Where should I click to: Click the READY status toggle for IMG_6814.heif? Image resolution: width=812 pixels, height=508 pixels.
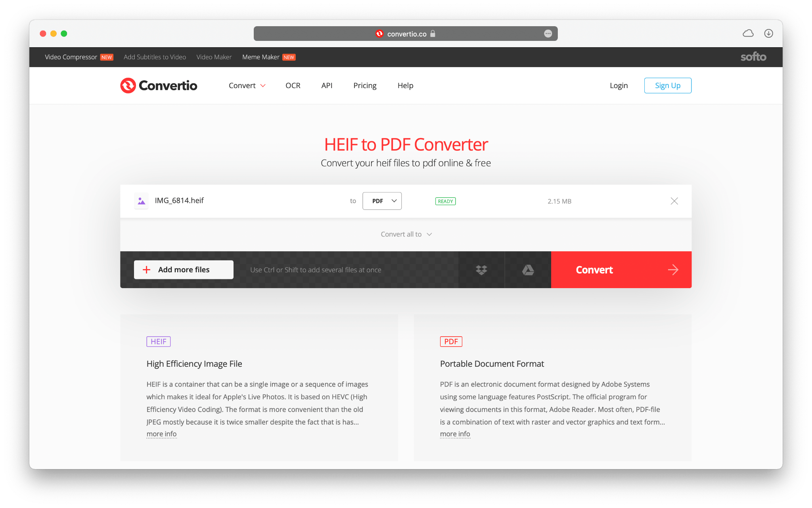coord(446,201)
